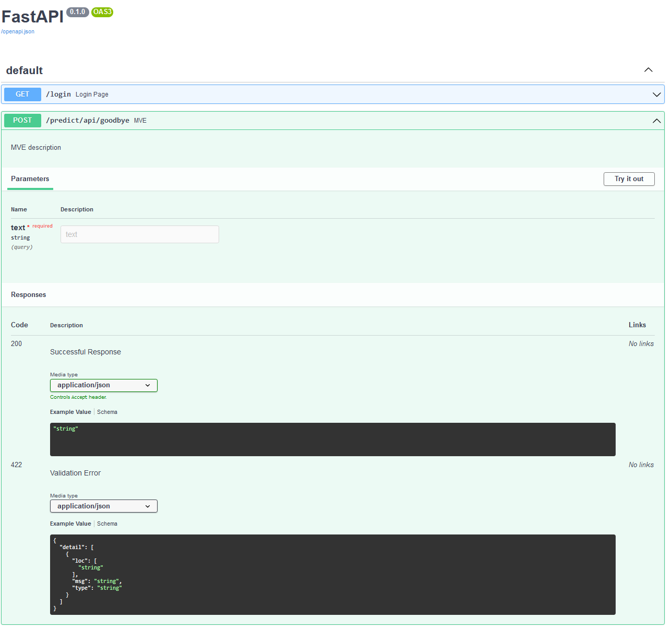
Task: Click the Responses section heading
Action: tap(29, 295)
